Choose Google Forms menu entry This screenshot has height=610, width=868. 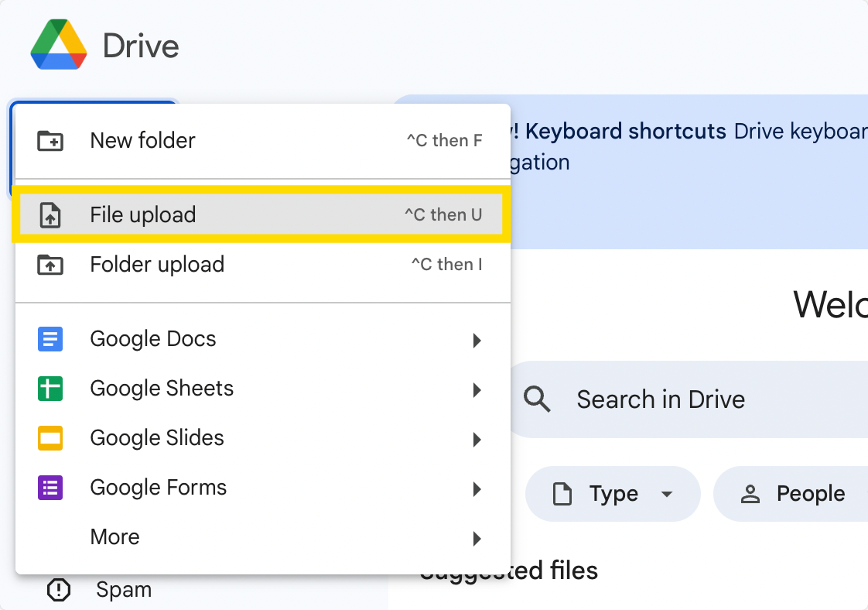click(262, 488)
